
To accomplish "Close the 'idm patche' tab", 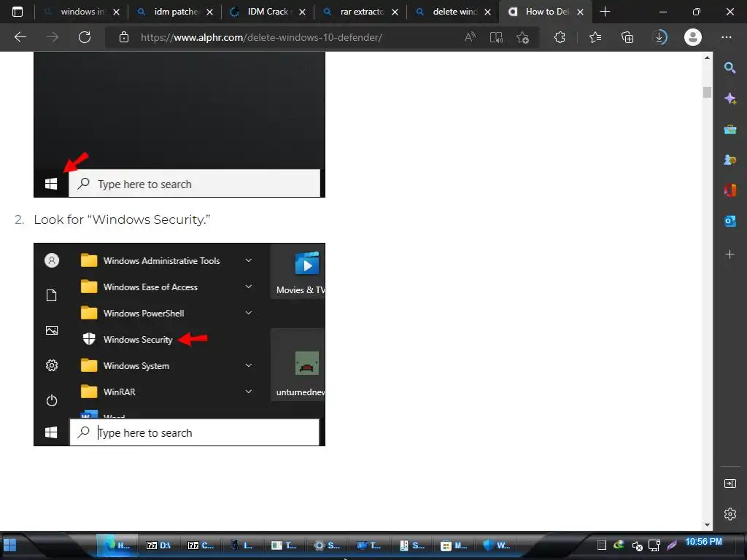I will pos(209,12).
